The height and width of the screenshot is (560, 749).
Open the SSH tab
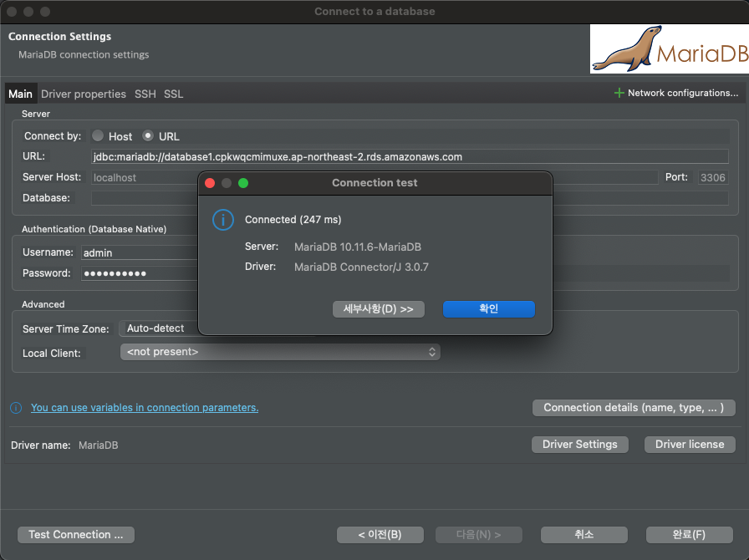[x=145, y=94]
